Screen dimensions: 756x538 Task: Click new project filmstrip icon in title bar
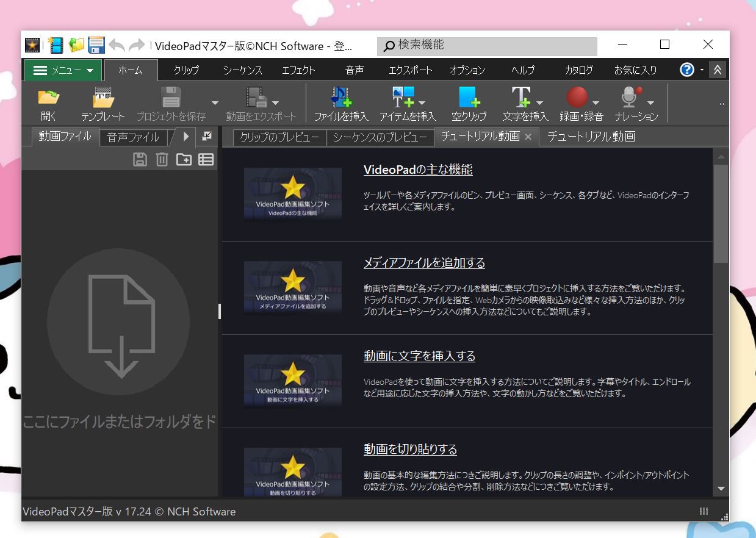click(x=56, y=45)
